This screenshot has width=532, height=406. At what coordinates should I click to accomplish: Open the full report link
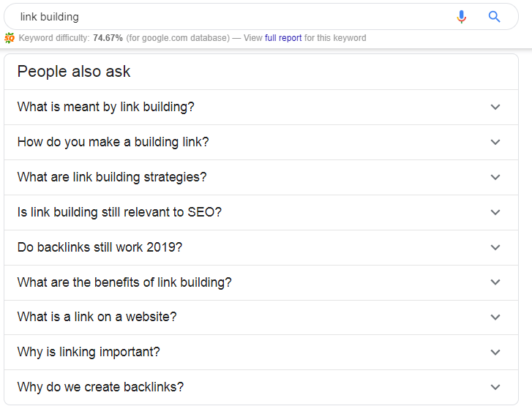coord(283,38)
